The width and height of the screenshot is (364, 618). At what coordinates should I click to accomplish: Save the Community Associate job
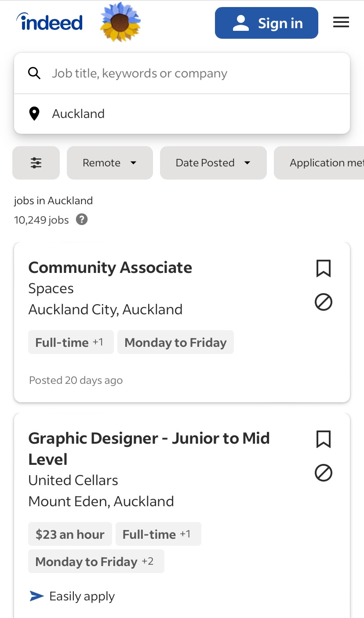point(324,269)
